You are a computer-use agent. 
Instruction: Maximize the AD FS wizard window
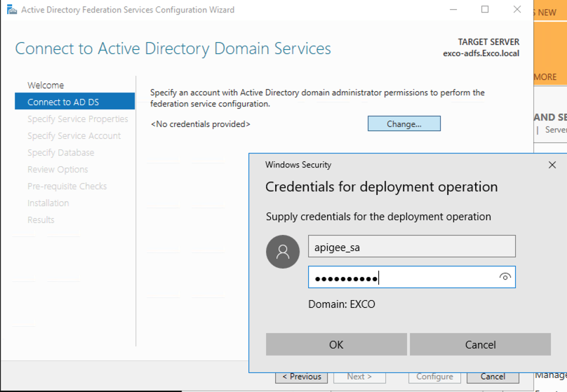(x=485, y=10)
